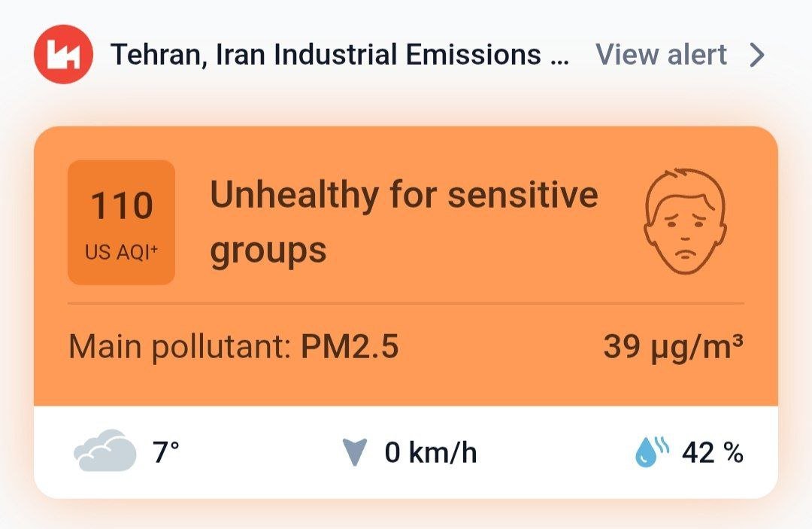This screenshot has height=529, width=812.
Task: Tap the 7° temperature reading
Action: [x=166, y=452]
